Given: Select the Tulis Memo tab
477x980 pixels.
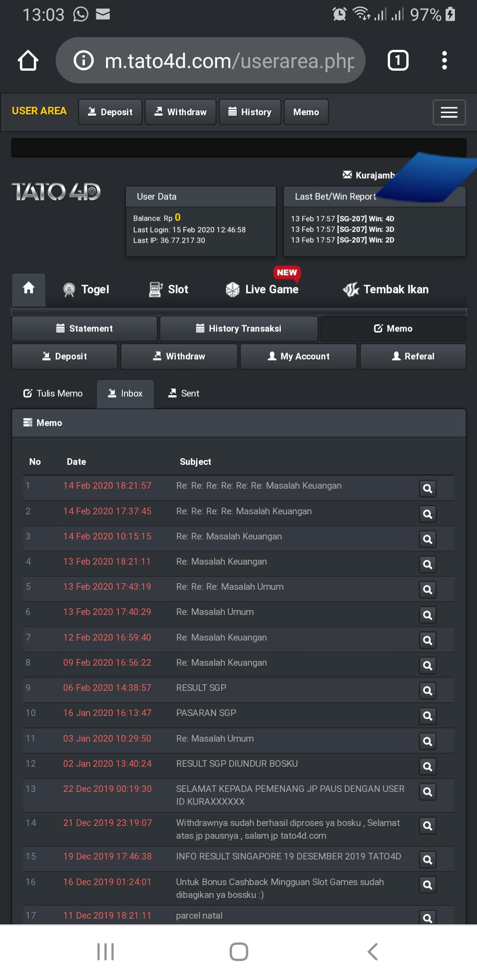Looking at the screenshot, I should click(x=53, y=393).
